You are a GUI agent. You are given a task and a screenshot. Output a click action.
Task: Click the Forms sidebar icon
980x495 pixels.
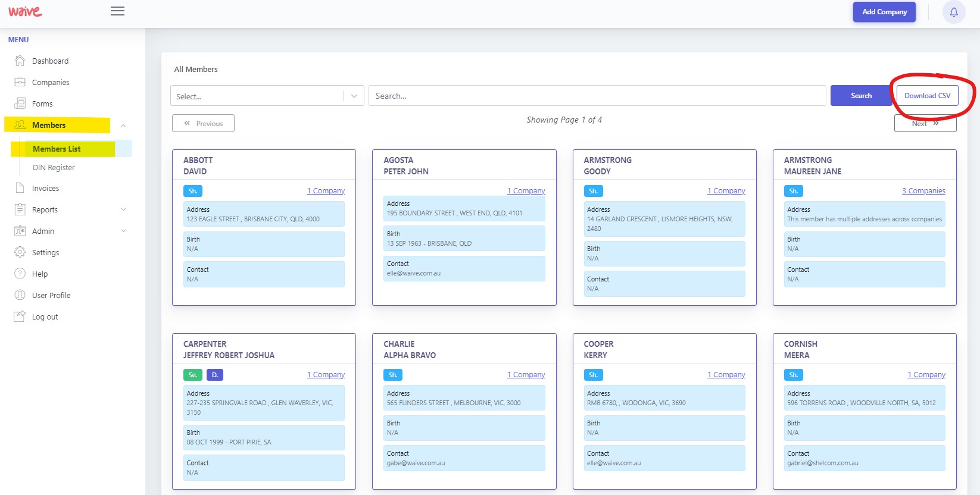(20, 104)
